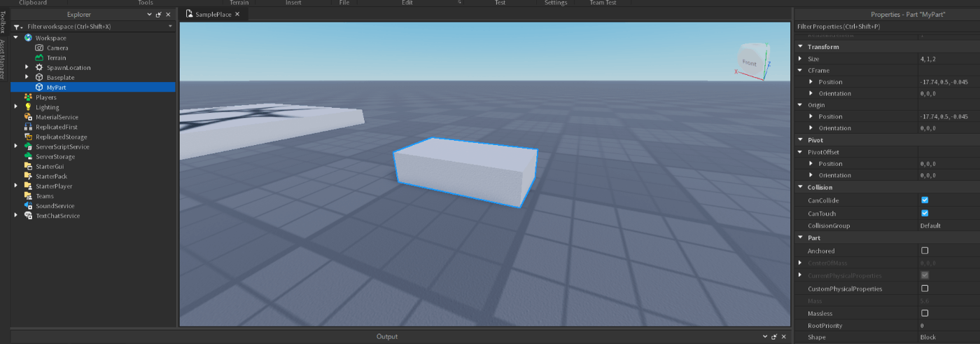Expand the TextChatService node

pos(16,215)
